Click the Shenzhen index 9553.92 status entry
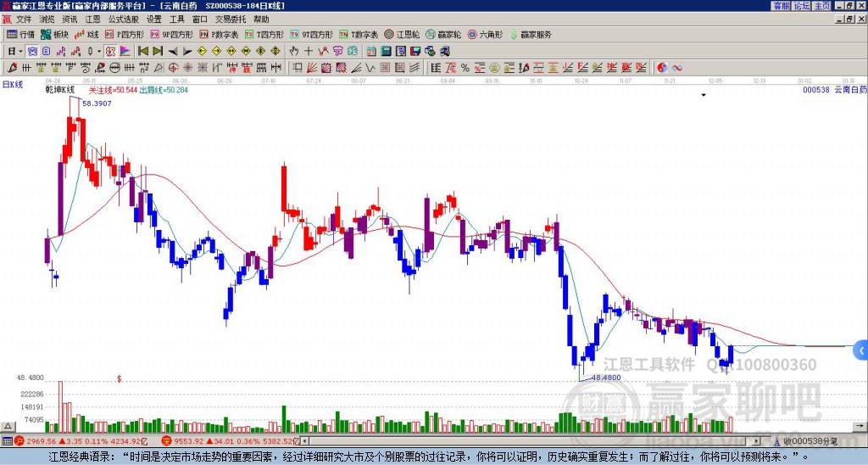This screenshot has height=465, width=868. coord(230,441)
